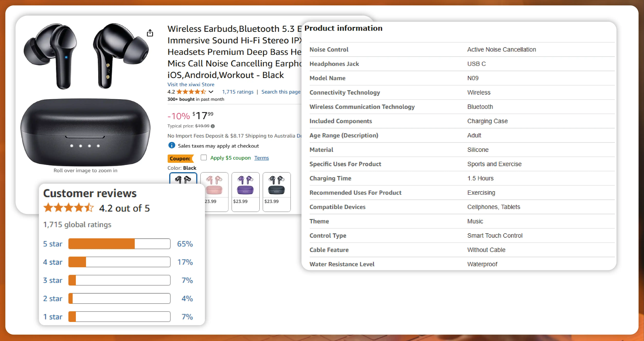This screenshot has width=644, height=341.
Task: Click the share icon beside the earbuds image
Action: pyautogui.click(x=150, y=33)
